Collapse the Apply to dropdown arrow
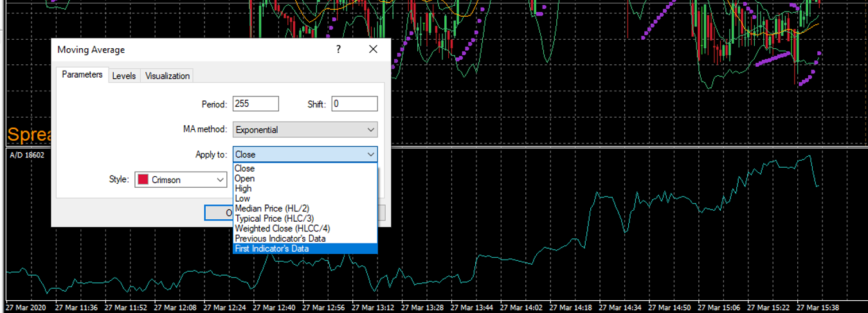This screenshot has width=868, height=313. pos(371,154)
